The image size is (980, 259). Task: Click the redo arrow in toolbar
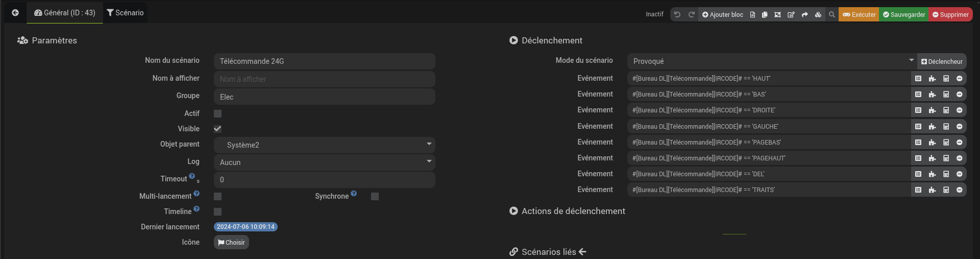[x=692, y=15]
